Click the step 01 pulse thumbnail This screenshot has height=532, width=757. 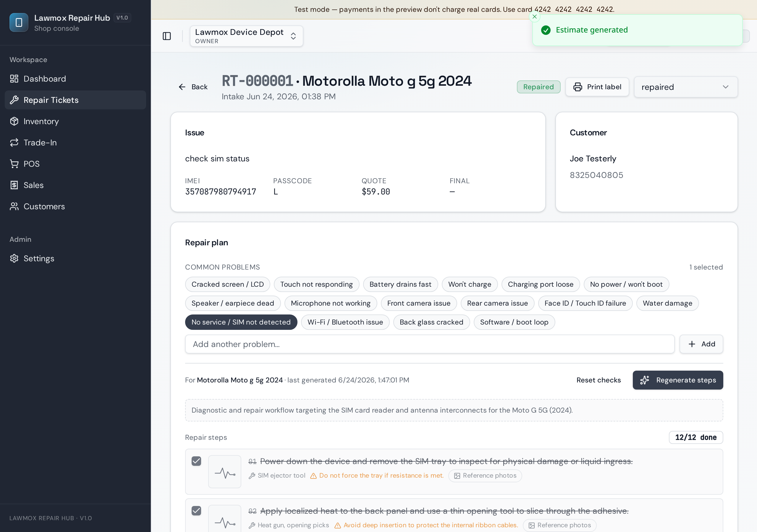(224, 472)
